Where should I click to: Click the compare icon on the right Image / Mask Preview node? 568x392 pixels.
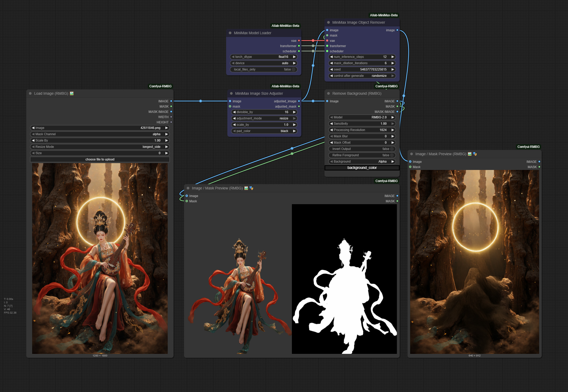tap(475, 154)
